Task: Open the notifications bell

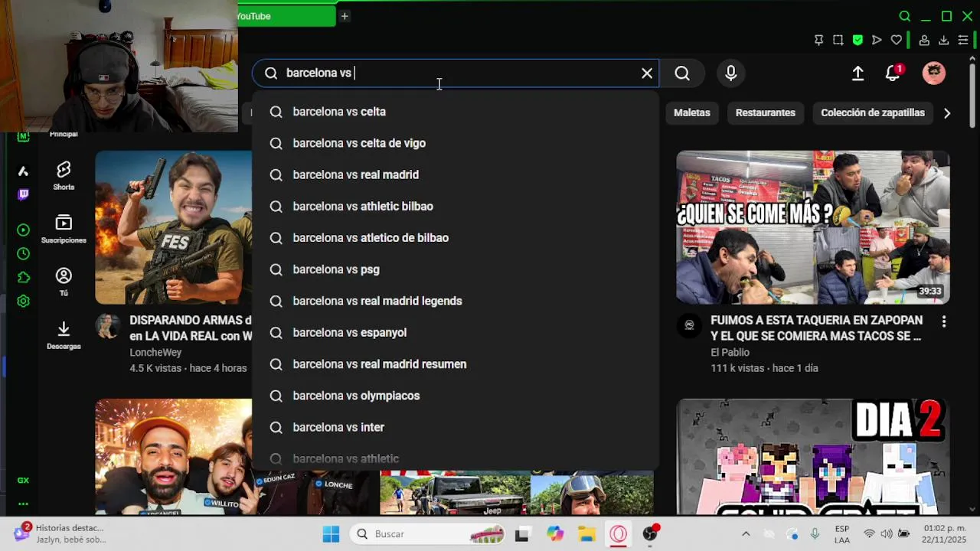Action: pos(893,73)
